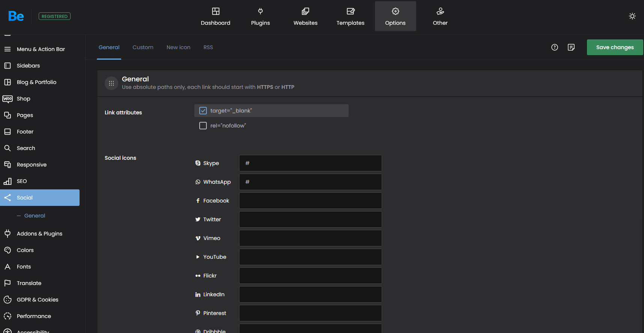Image resolution: width=644 pixels, height=333 pixels.
Task: Open Blog & Portfolio settings
Action: click(x=40, y=82)
